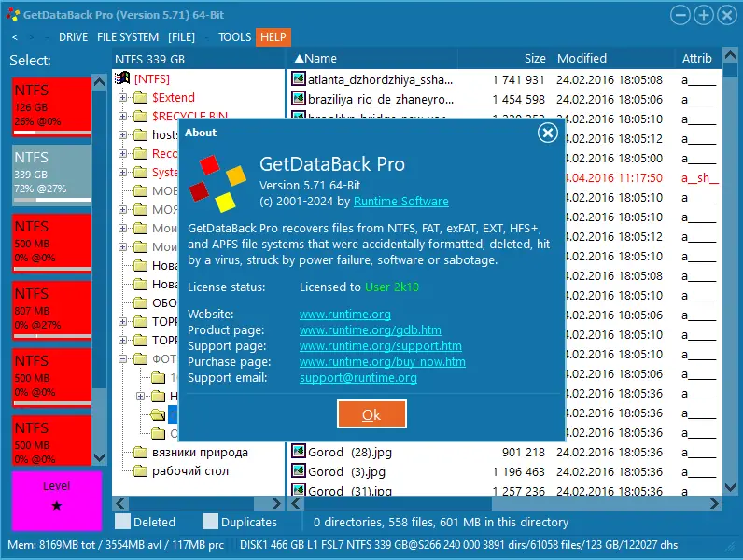Expand the $Extend folder node
The height and width of the screenshot is (560, 743).
(122, 98)
